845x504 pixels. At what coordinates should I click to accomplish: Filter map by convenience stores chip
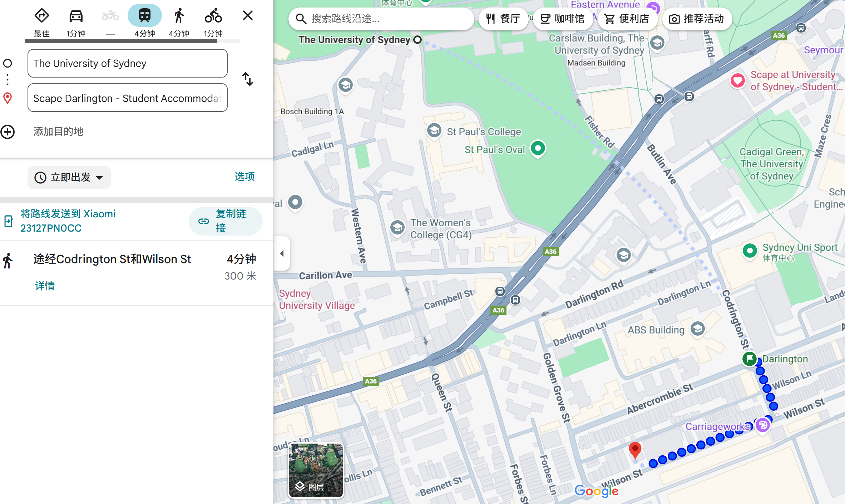(627, 19)
